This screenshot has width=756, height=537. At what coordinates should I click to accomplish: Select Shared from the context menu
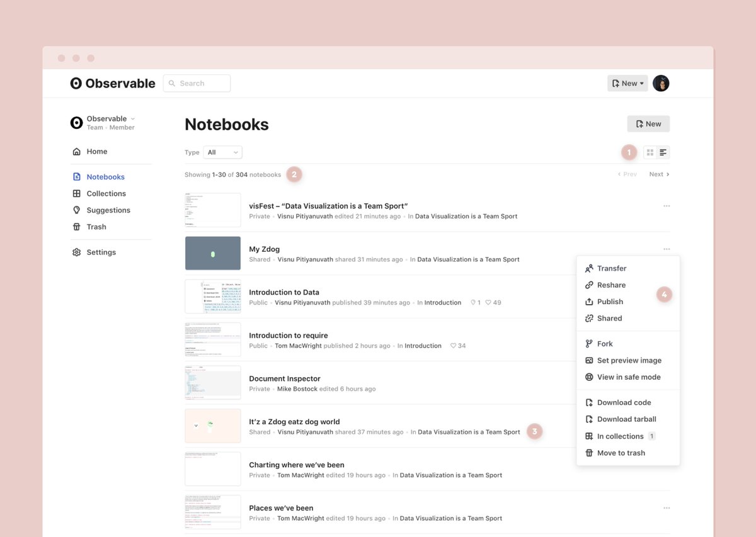coord(609,319)
